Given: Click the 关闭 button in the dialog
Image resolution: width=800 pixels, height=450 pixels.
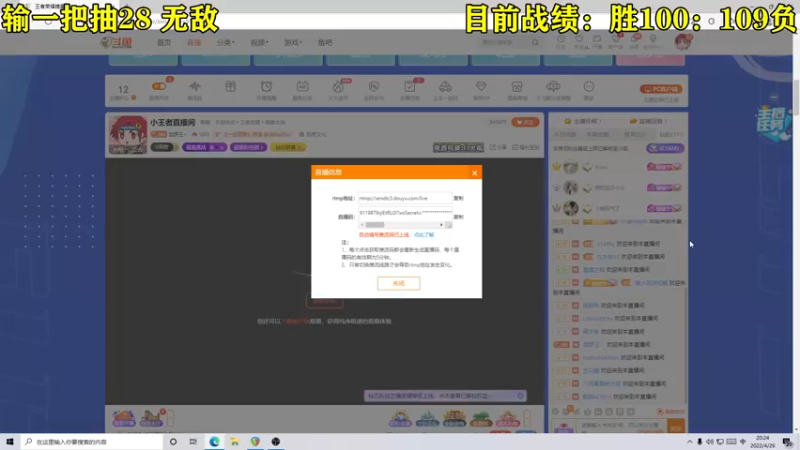Looking at the screenshot, I should tap(398, 283).
